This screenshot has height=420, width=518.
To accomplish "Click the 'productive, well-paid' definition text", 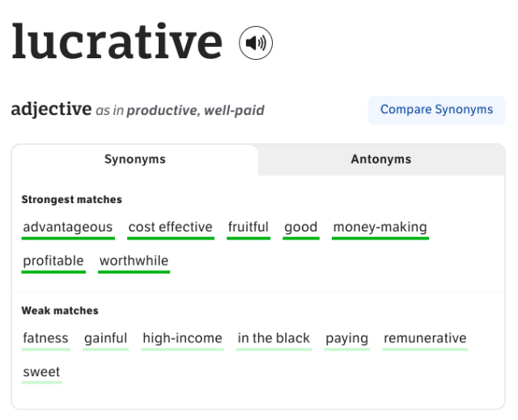I will (x=196, y=111).
